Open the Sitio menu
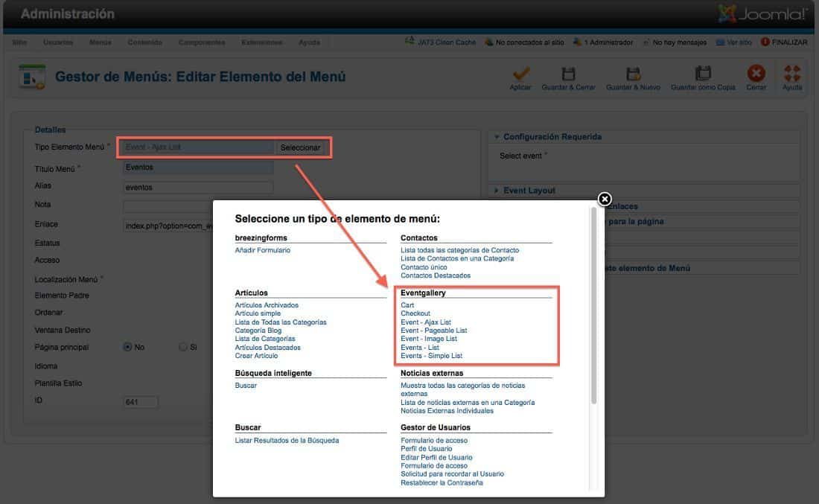Image resolution: width=819 pixels, height=504 pixels. coord(20,42)
